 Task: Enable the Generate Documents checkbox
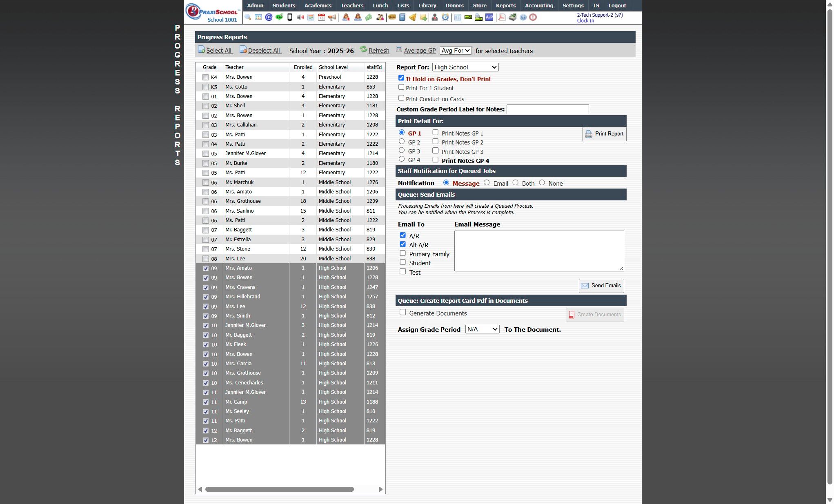coord(403,312)
